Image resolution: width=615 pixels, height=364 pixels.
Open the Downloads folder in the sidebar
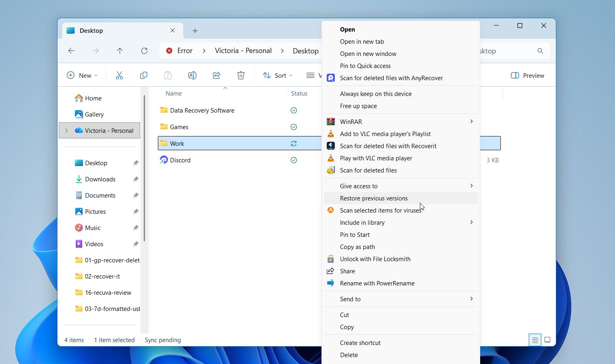99,179
